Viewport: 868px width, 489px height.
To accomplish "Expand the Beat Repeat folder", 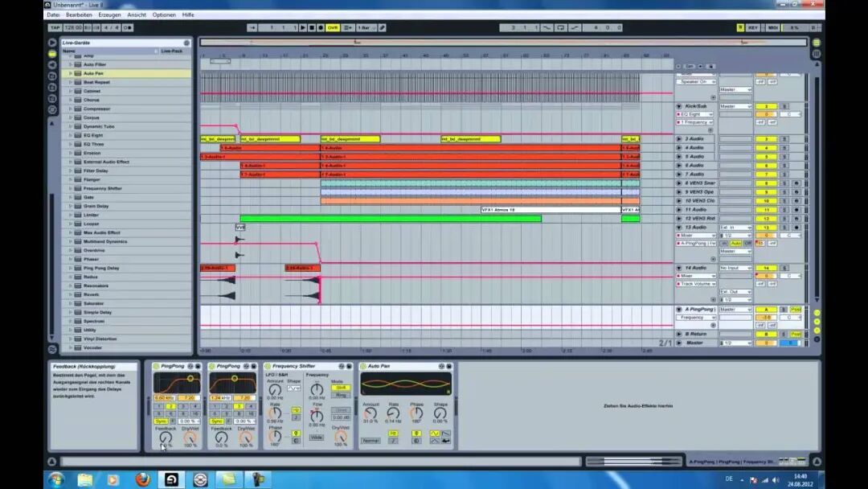I will 70,82.
